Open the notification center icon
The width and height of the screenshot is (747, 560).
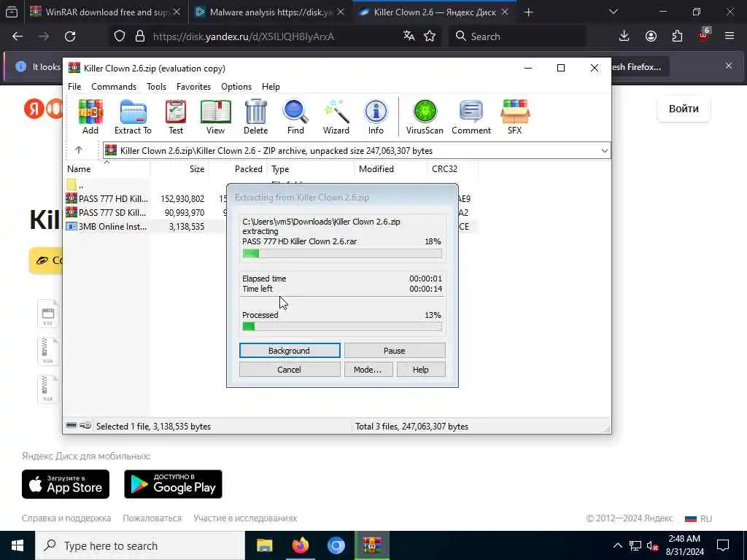click(x=723, y=545)
